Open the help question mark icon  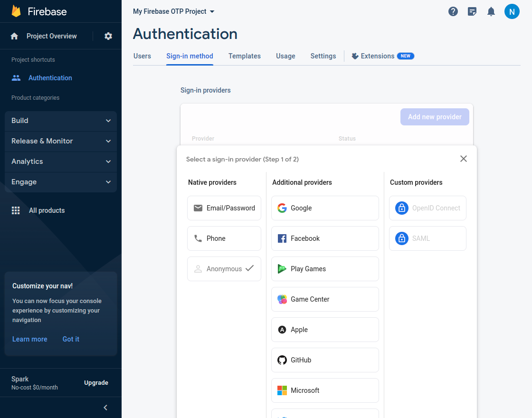click(x=453, y=11)
